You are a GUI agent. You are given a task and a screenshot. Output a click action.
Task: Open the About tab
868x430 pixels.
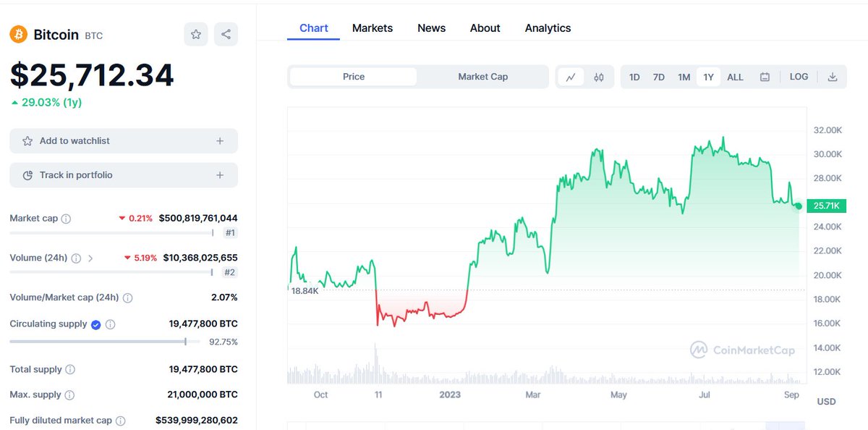(485, 28)
